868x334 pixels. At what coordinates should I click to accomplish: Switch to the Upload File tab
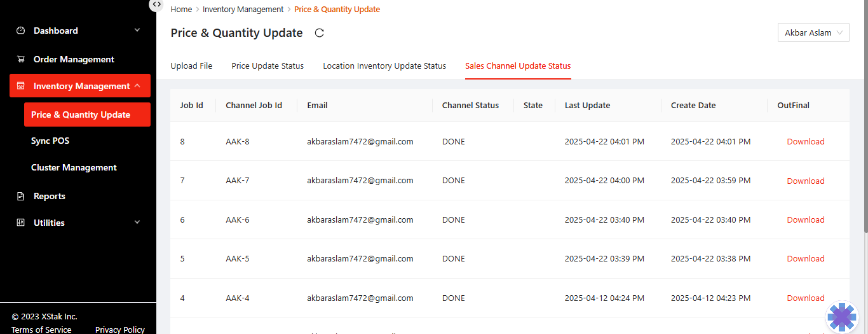click(x=191, y=66)
